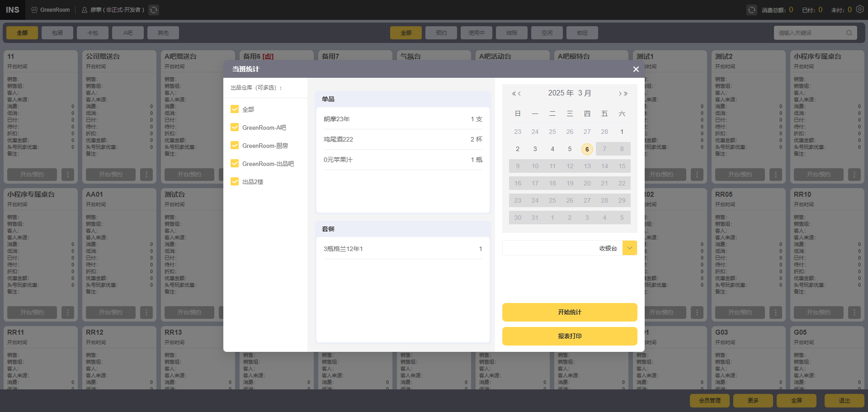Select the A吧 area tab

tap(128, 33)
